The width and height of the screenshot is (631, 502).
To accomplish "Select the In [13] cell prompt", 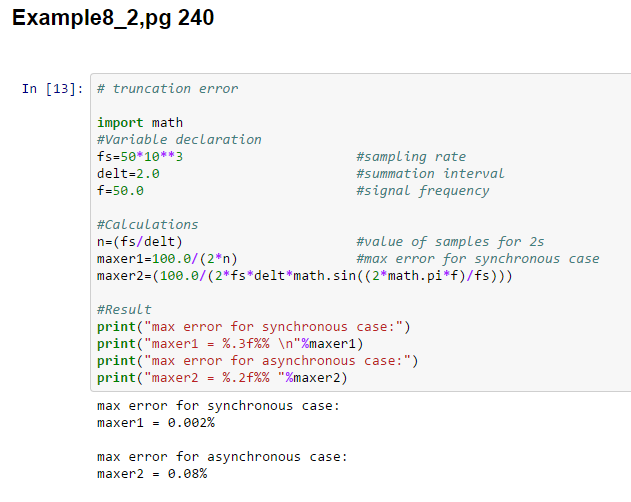I will (x=53, y=89).
